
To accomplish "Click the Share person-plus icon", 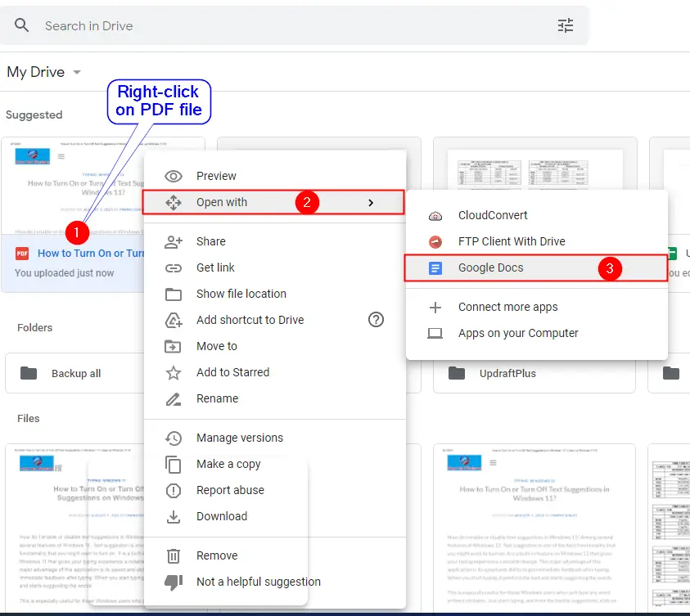I will pyautogui.click(x=174, y=242).
